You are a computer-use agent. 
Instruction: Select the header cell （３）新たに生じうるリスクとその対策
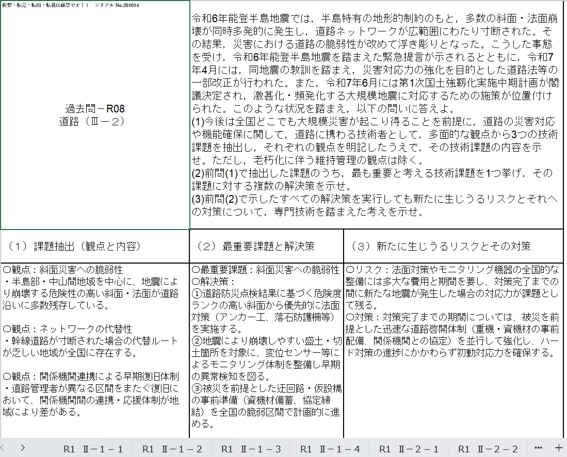pos(453,246)
